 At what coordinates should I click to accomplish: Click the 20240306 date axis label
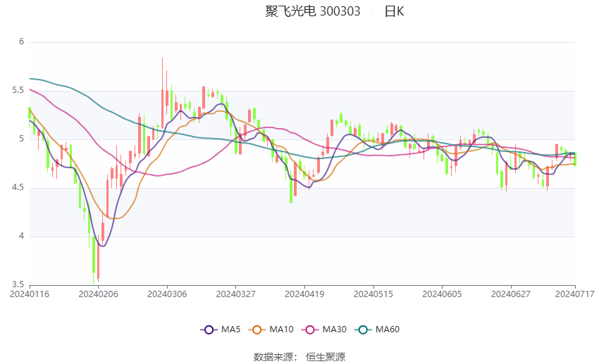[167, 294]
